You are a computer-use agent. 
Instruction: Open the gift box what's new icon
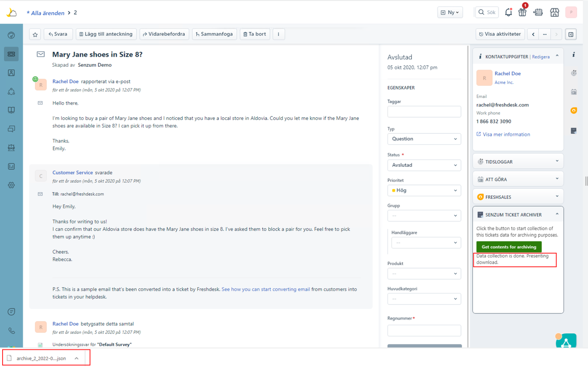click(x=522, y=12)
